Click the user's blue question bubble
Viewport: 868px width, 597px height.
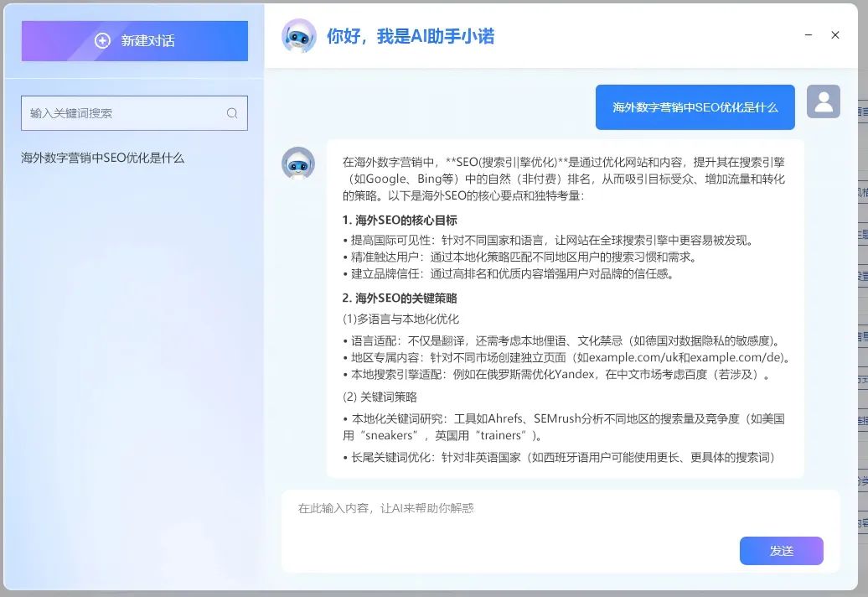[695, 106]
